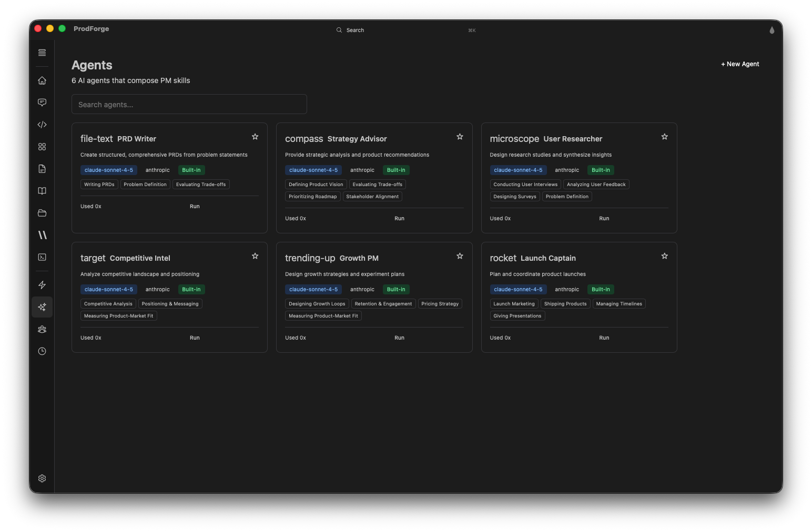Select the code snippets sidebar icon

click(42, 125)
